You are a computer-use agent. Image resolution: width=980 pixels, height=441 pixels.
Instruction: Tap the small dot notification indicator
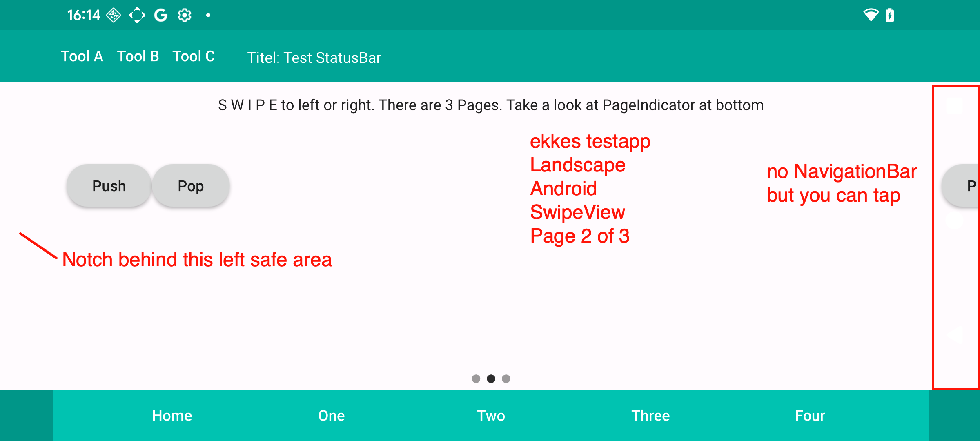(x=208, y=16)
